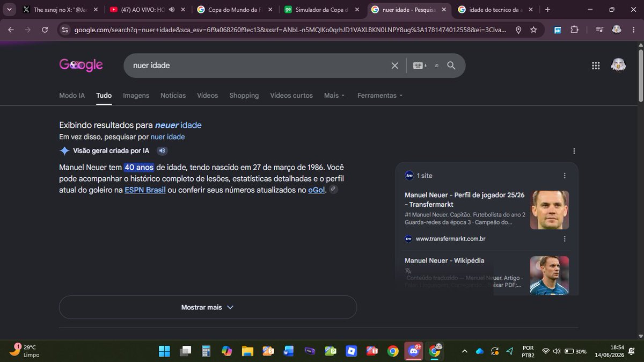Play the AI overview audio speaker icon
The width and height of the screenshot is (644, 362).
click(162, 151)
